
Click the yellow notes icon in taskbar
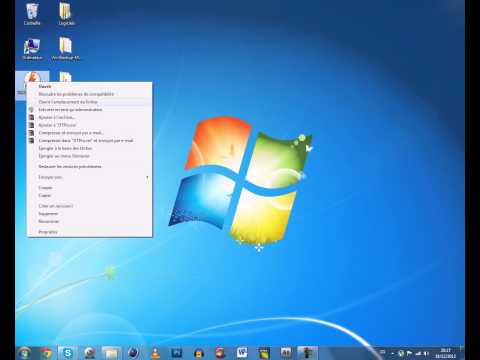(x=264, y=353)
